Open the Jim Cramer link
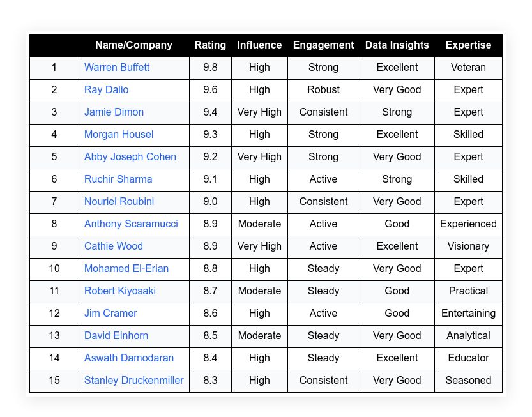Image resolution: width=532 pixels, height=417 pixels. (x=110, y=313)
